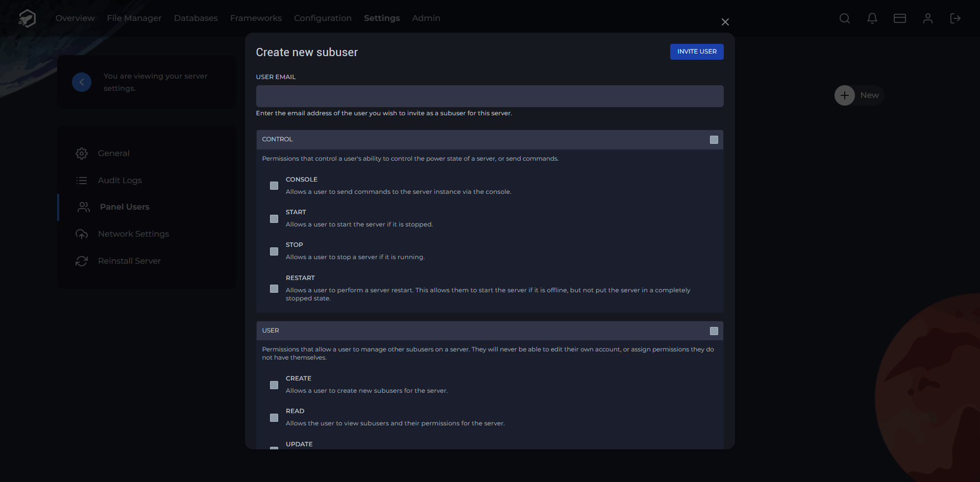
Task: Switch to the Admin section
Action: (426, 18)
